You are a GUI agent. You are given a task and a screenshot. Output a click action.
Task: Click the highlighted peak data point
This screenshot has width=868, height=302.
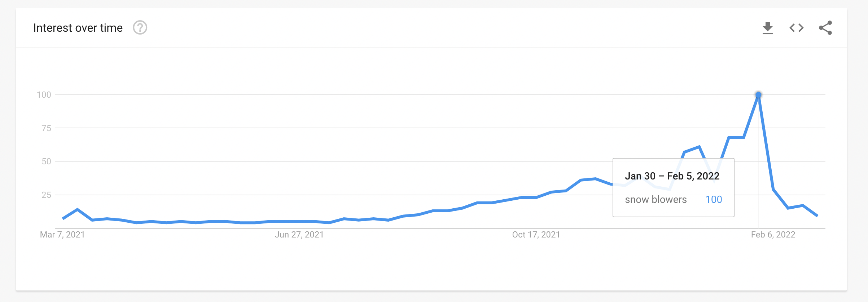[758, 95]
